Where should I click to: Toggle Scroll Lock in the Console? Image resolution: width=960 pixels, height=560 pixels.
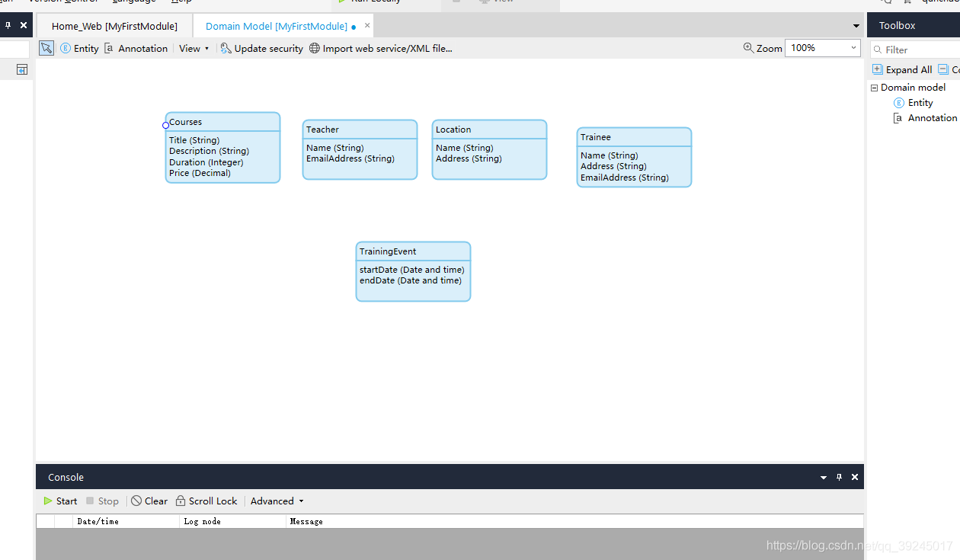206,501
